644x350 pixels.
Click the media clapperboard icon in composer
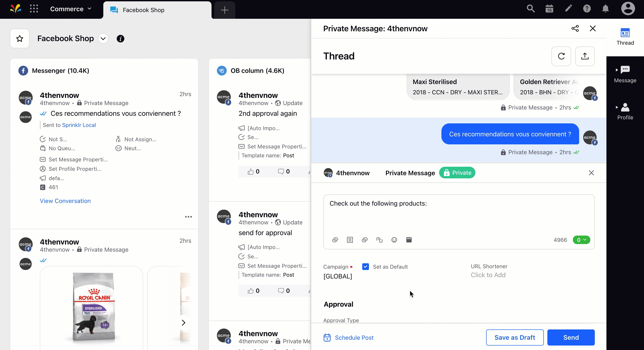[x=409, y=240]
